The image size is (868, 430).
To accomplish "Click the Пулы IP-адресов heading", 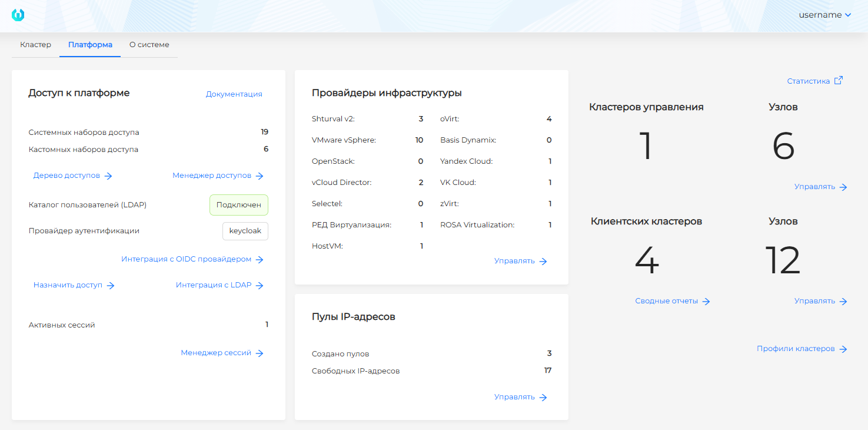I will click(x=353, y=317).
